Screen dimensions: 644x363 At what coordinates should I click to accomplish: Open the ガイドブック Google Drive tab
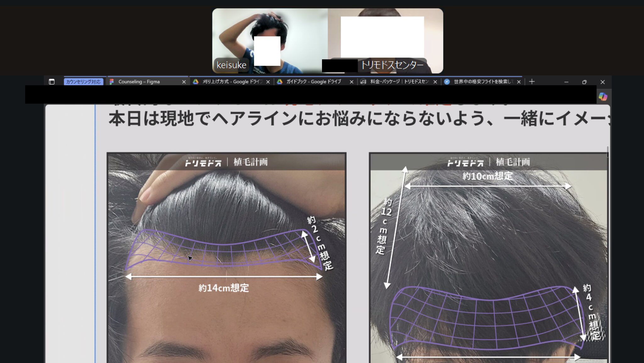tap(313, 82)
